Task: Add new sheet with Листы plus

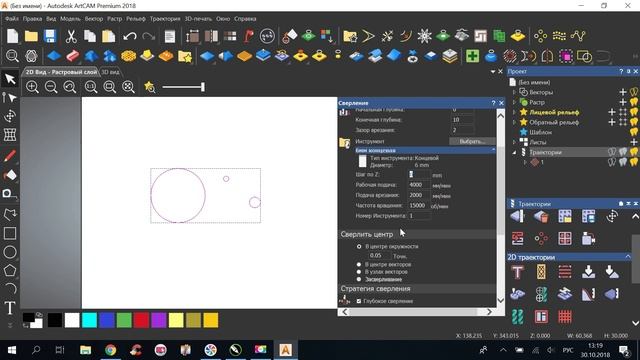Action: [633, 142]
